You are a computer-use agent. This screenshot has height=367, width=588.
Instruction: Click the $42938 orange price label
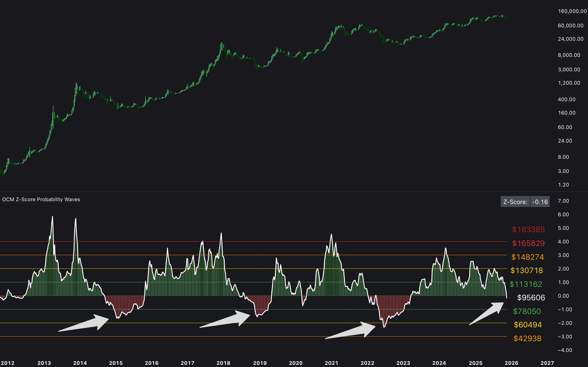tap(527, 338)
